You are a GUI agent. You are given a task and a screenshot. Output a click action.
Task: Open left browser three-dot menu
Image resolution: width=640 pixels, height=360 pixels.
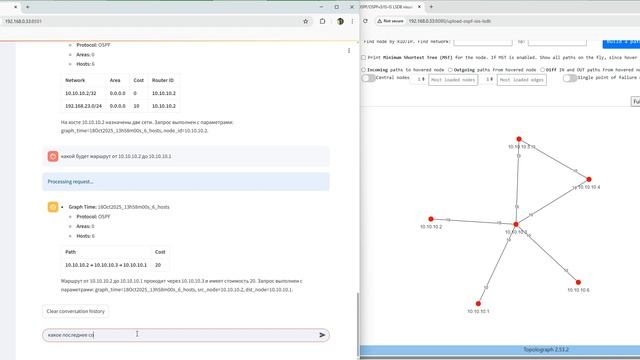(352, 21)
